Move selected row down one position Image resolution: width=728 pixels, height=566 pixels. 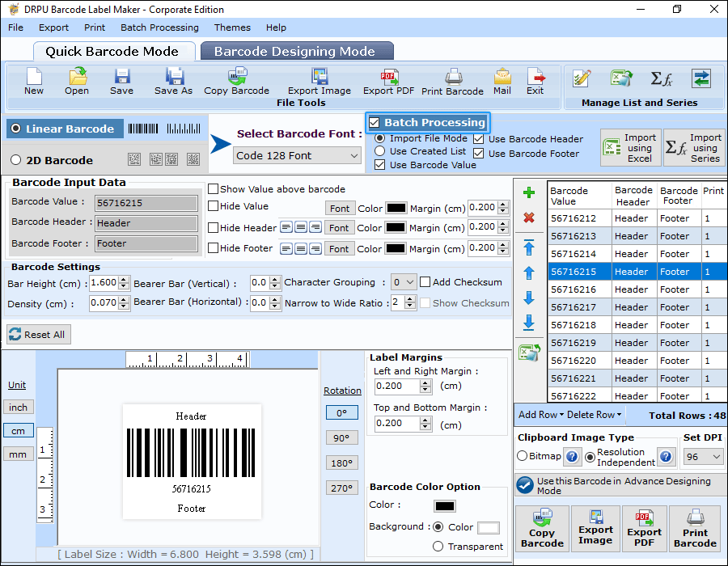click(529, 298)
